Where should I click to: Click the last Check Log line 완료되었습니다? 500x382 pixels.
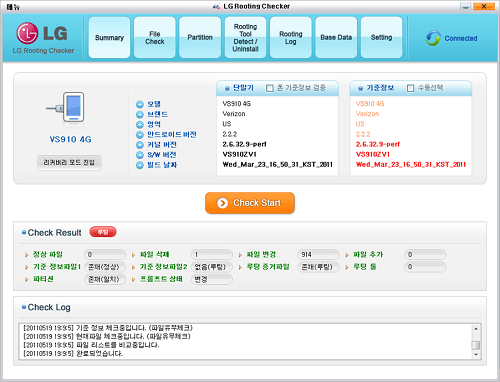[73, 353]
